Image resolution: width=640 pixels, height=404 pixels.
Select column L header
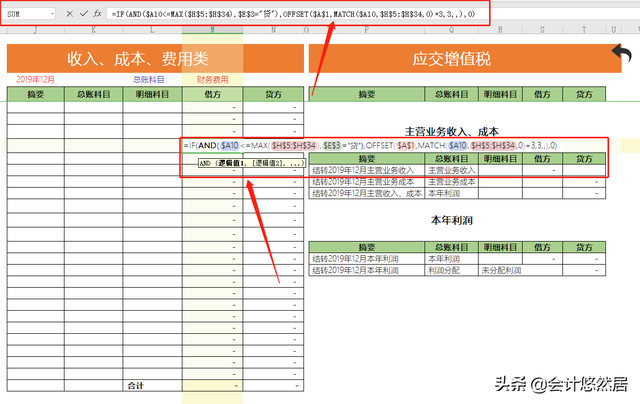tap(152, 30)
